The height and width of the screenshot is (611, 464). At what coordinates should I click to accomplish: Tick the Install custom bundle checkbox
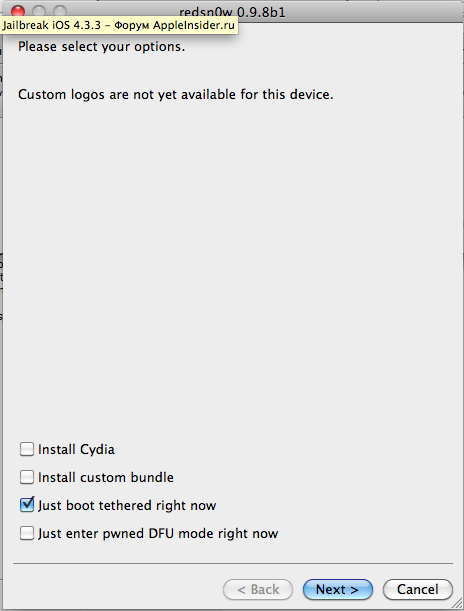(x=27, y=477)
